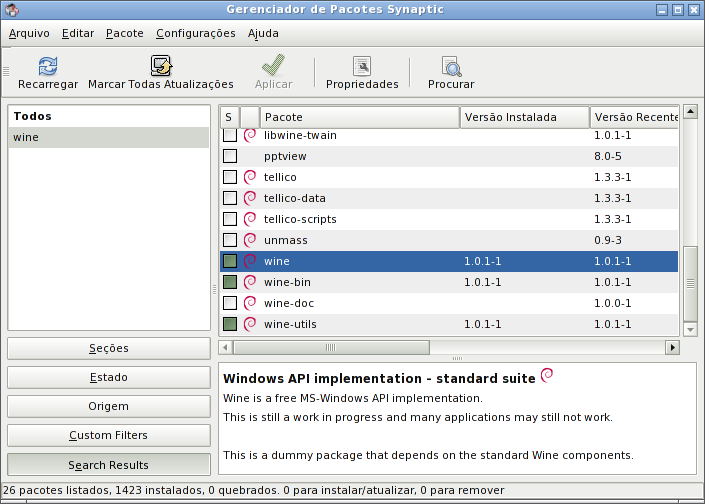
Task: Click the Origem filter button
Action: pyautogui.click(x=109, y=406)
